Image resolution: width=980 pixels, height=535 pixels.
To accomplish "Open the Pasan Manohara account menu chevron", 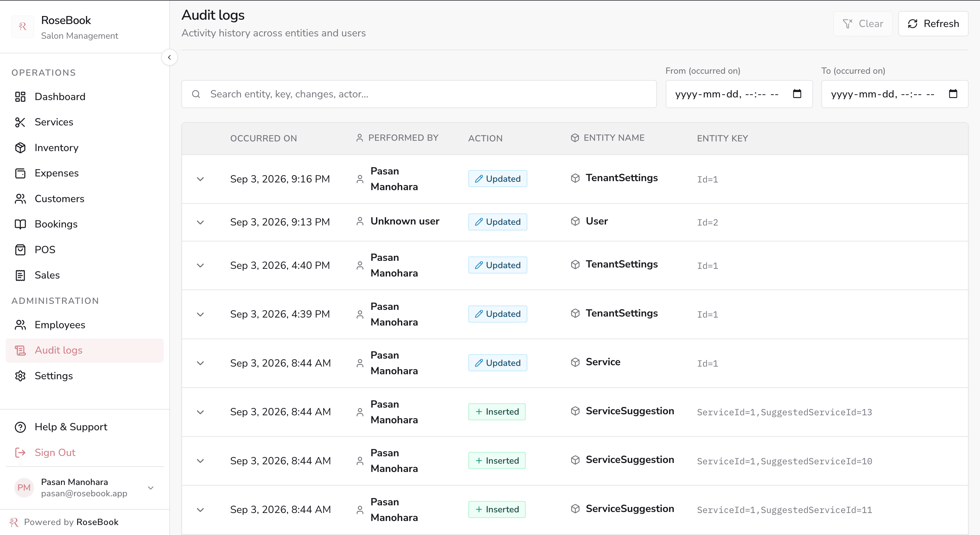I will [151, 488].
